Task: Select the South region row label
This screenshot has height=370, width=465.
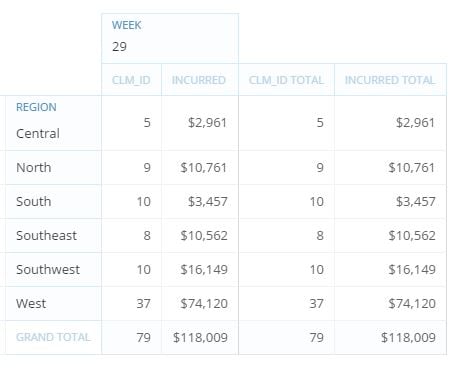Action: (34, 202)
